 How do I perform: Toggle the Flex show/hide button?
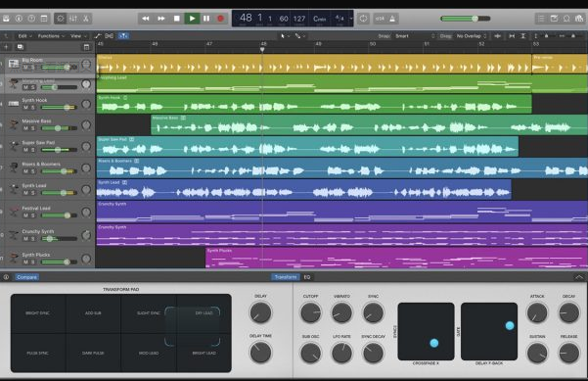pos(110,36)
